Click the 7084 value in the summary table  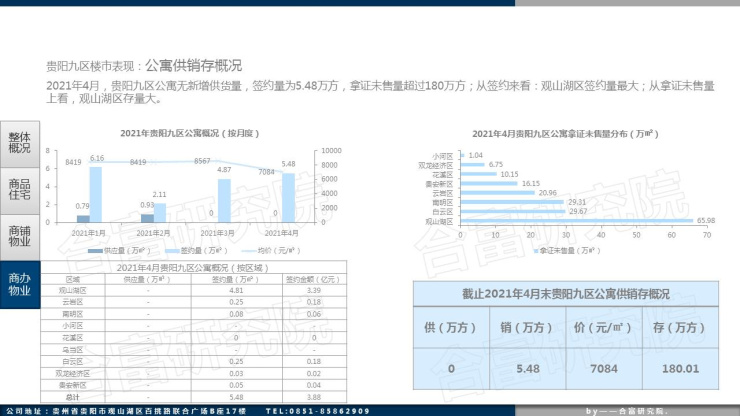click(604, 369)
